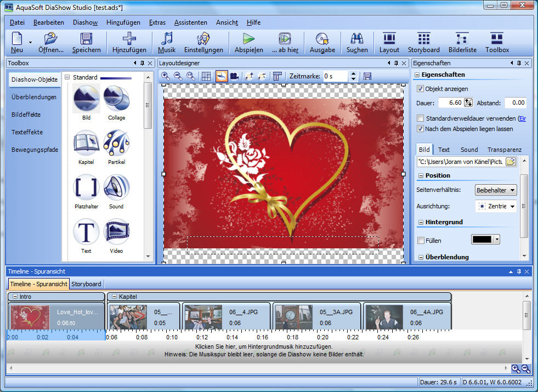
Task: Select the Kapitel book object icon
Action: click(x=86, y=144)
